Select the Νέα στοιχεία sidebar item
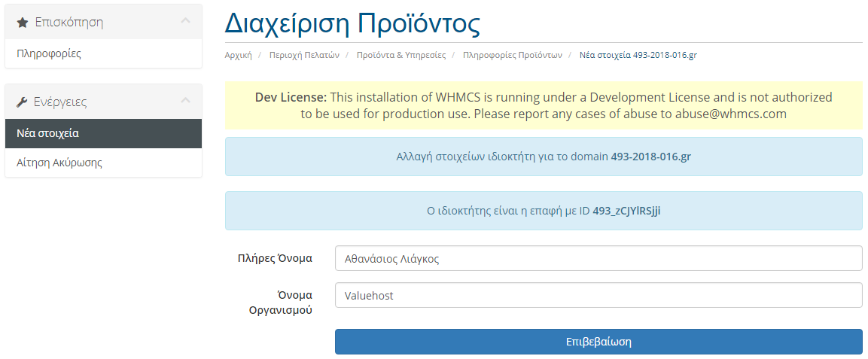 point(48,133)
